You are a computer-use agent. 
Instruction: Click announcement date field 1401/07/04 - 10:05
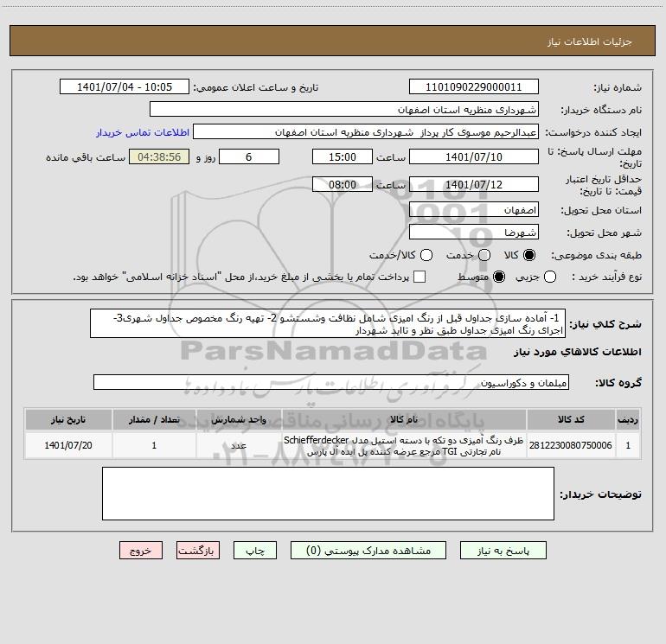[125, 87]
